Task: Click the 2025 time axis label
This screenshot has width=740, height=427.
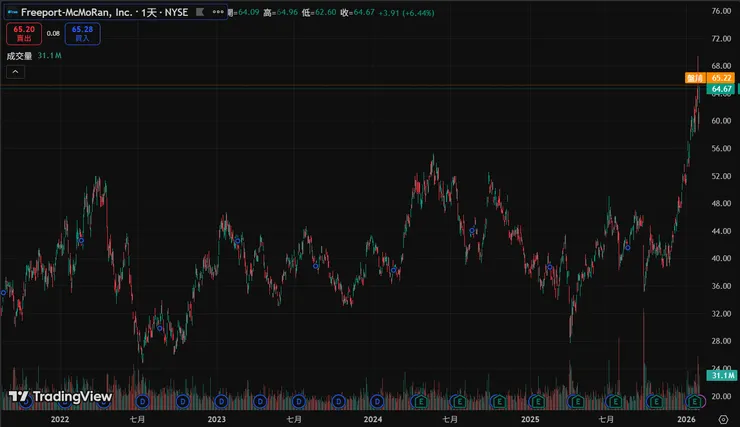Action: click(530, 419)
